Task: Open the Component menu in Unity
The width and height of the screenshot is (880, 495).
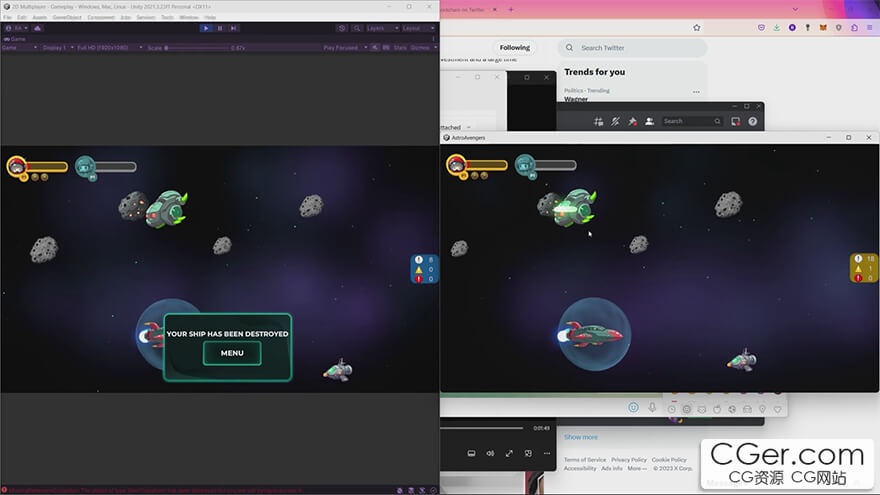Action: [101, 17]
